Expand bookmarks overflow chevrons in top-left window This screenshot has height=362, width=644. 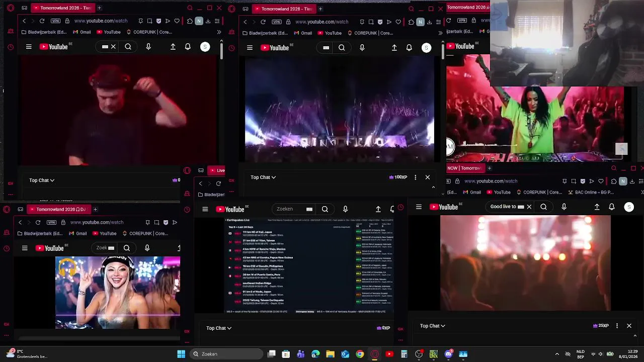click(219, 32)
